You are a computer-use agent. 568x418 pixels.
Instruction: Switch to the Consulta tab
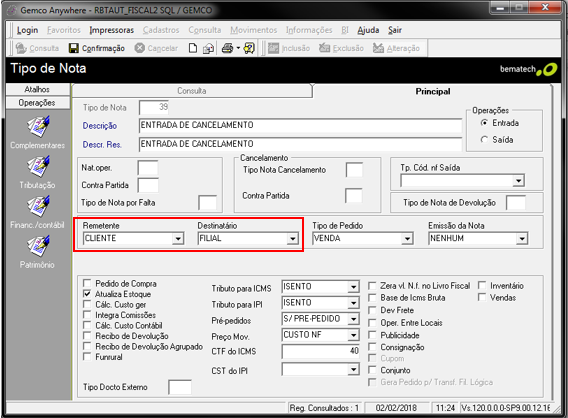(192, 91)
